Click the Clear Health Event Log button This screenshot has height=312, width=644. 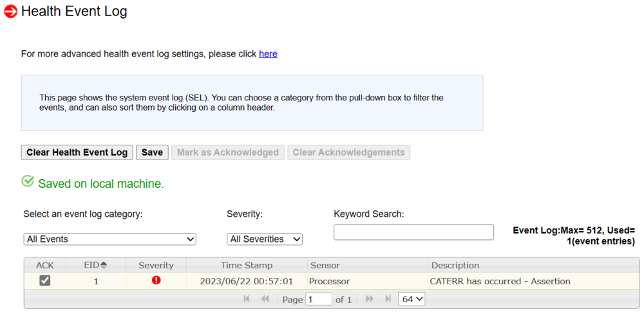[x=77, y=152]
